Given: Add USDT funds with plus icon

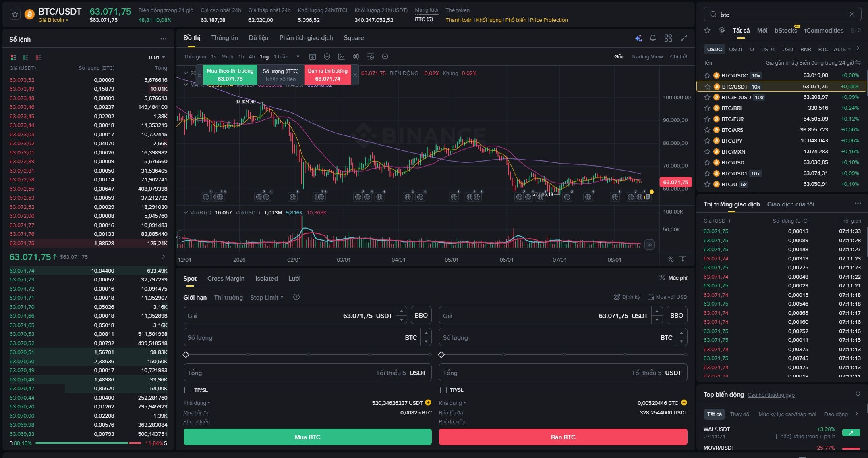Looking at the screenshot, I should pos(428,402).
